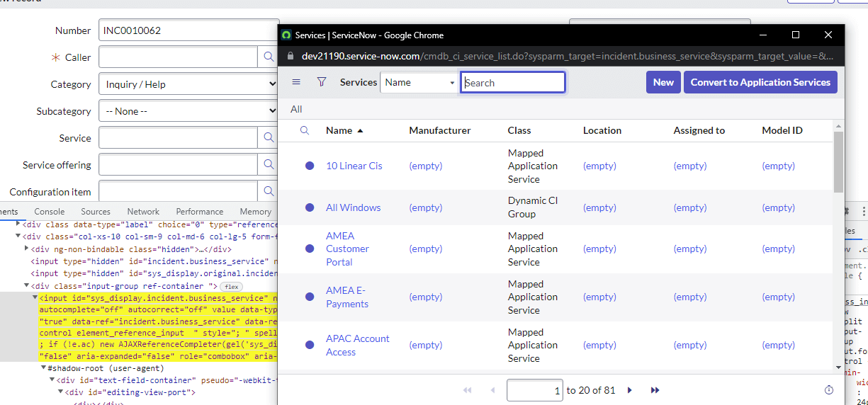Switch to the Sources tab in DevTools
The width and height of the screenshot is (868, 405).
coord(96,212)
